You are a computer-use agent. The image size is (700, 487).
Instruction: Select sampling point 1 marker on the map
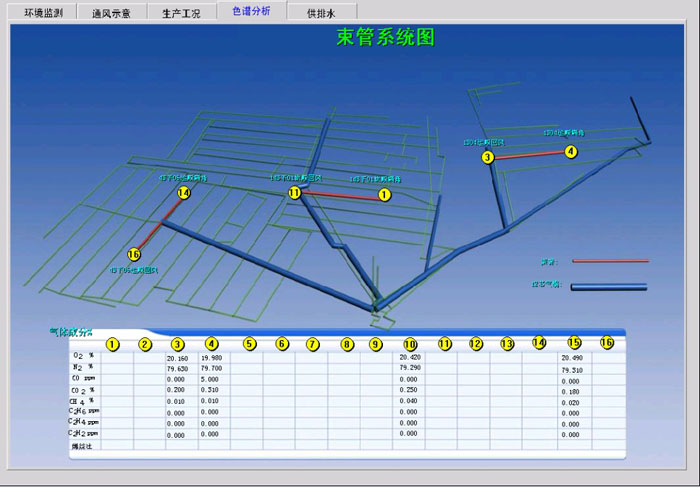(x=384, y=195)
